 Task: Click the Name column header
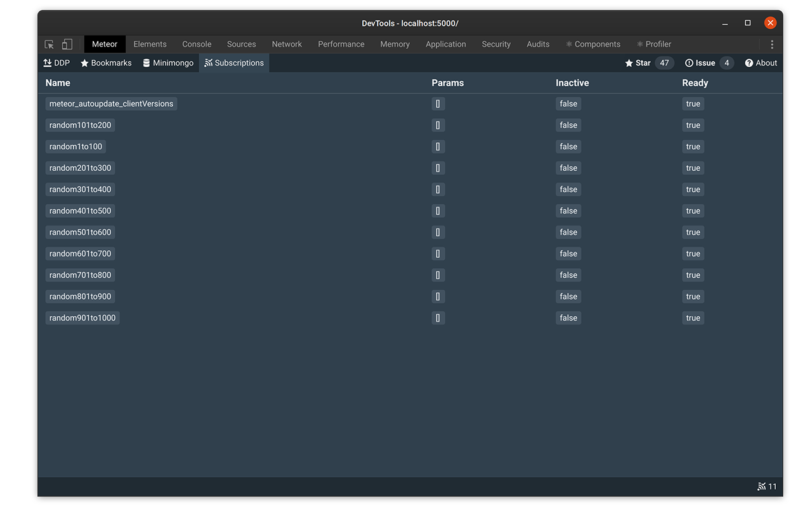[58, 83]
